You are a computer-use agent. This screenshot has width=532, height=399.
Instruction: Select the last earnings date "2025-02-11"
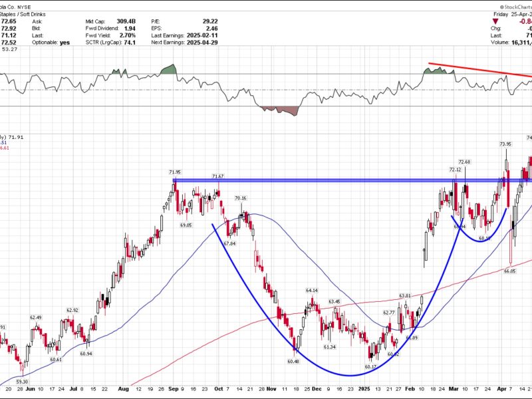202,35
